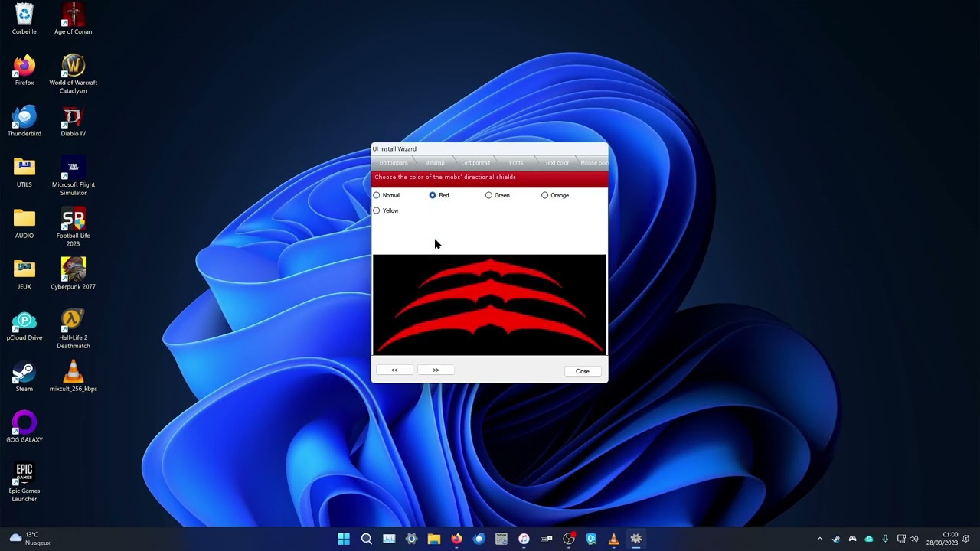Select the JEUX folder on desktop
Viewport: 980px width, 551px height.
(24, 275)
